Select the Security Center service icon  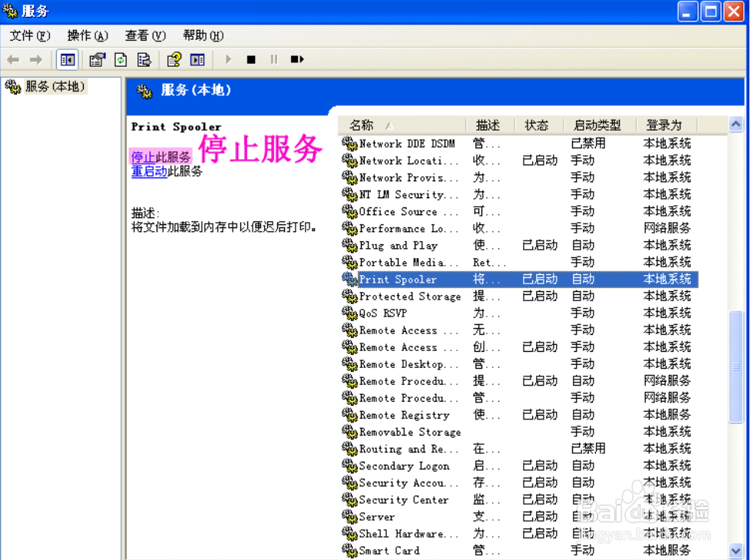click(349, 499)
